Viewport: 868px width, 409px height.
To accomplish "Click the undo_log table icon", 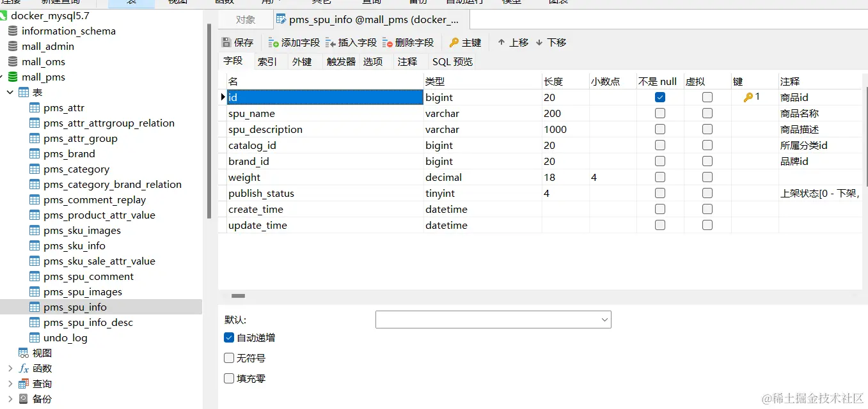I will 35,337.
